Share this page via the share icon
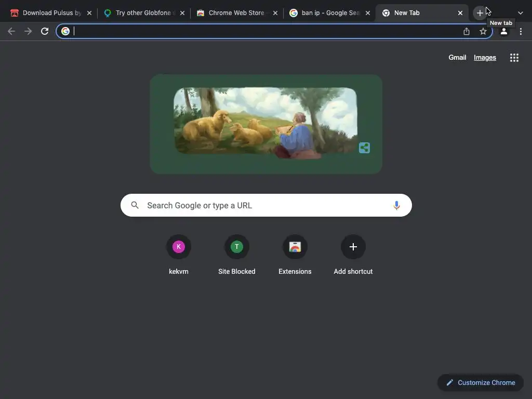Viewport: 532px width, 399px height. coord(467,32)
